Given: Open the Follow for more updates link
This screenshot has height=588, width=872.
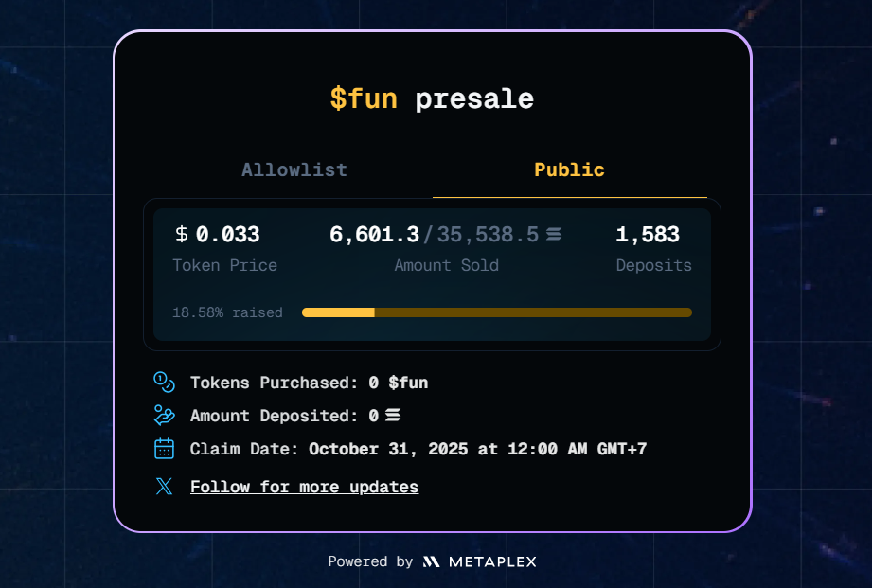Looking at the screenshot, I should tap(304, 487).
